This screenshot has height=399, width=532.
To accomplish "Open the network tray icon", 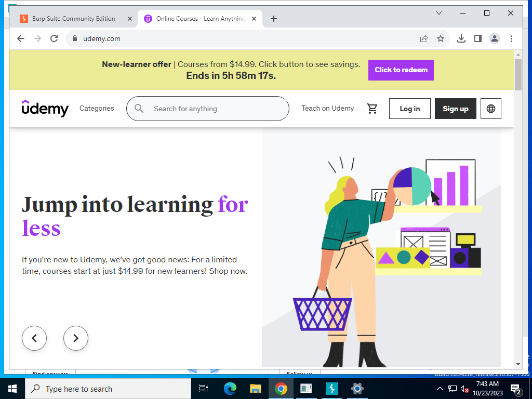I will [x=453, y=389].
